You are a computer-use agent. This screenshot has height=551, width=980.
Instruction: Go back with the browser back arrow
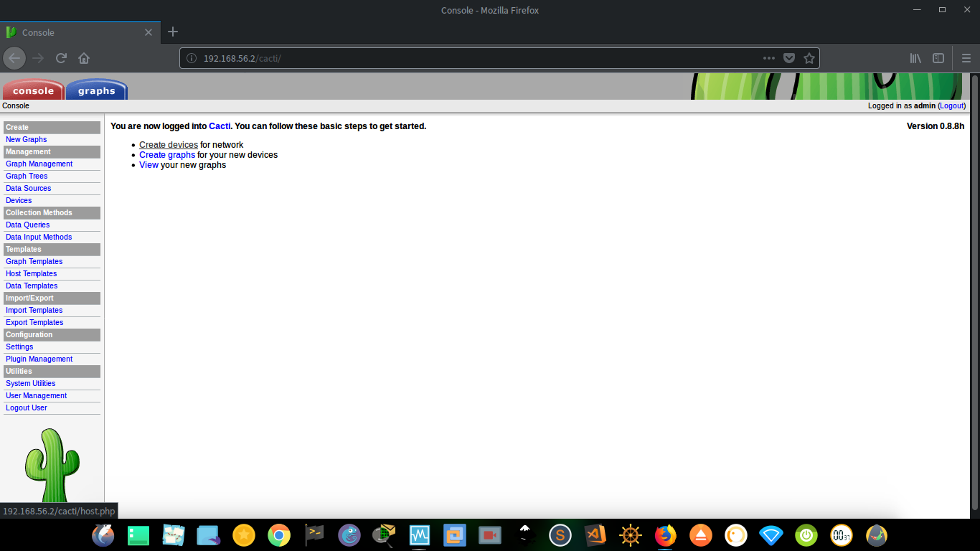pyautogui.click(x=15, y=58)
